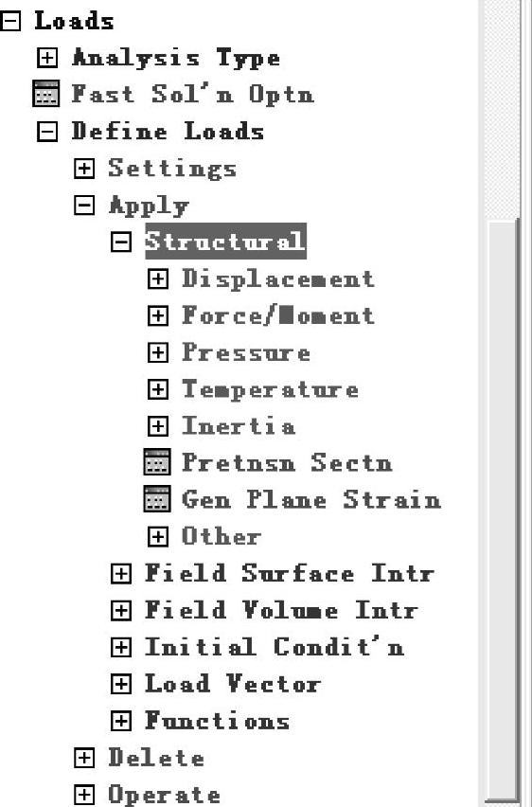Expand the Force/Moment plus box

click(158, 315)
